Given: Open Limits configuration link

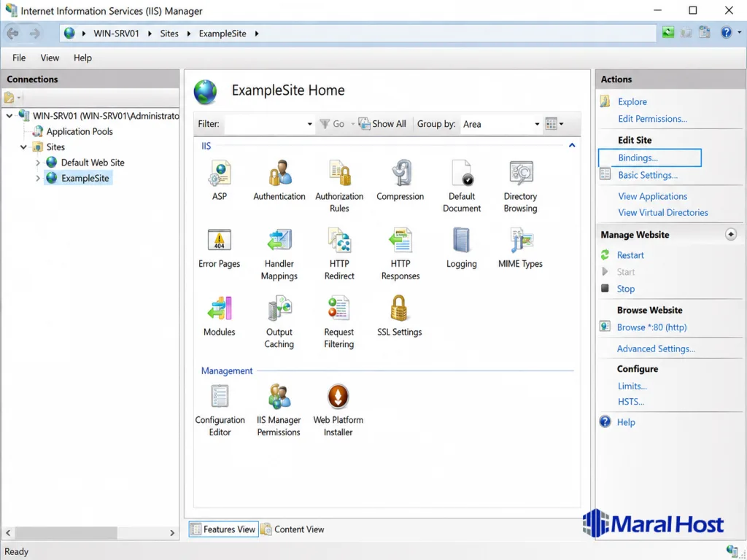Looking at the screenshot, I should click(x=632, y=386).
